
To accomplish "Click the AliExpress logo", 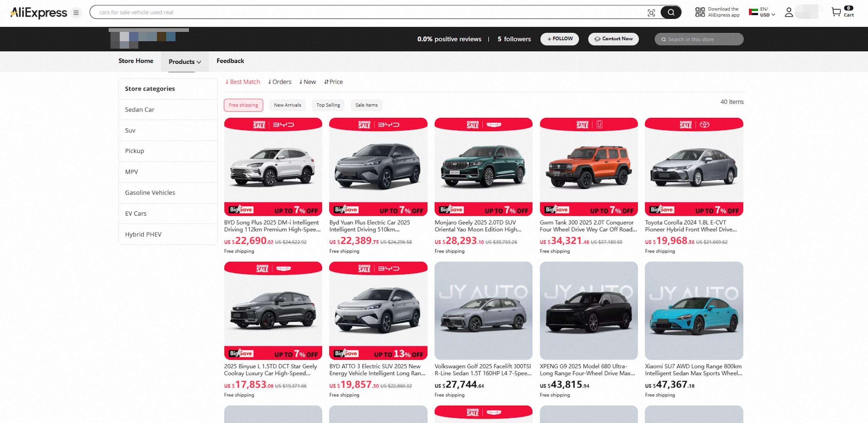I will point(39,13).
